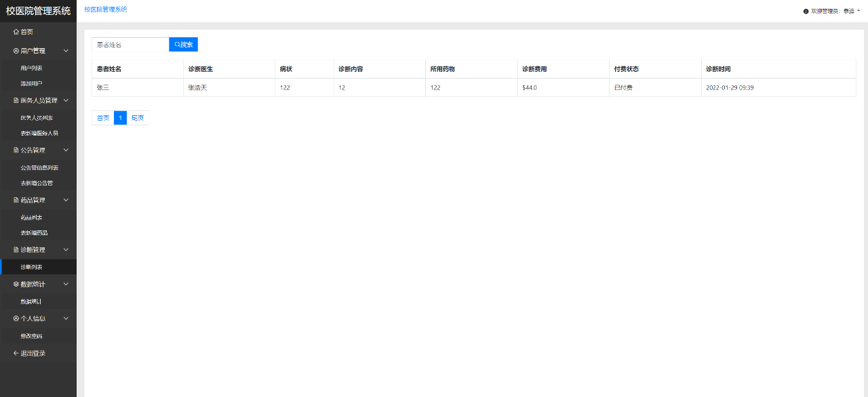Go to 修改密码 in sidebar
Viewport: 868px width, 397px height.
31,336
